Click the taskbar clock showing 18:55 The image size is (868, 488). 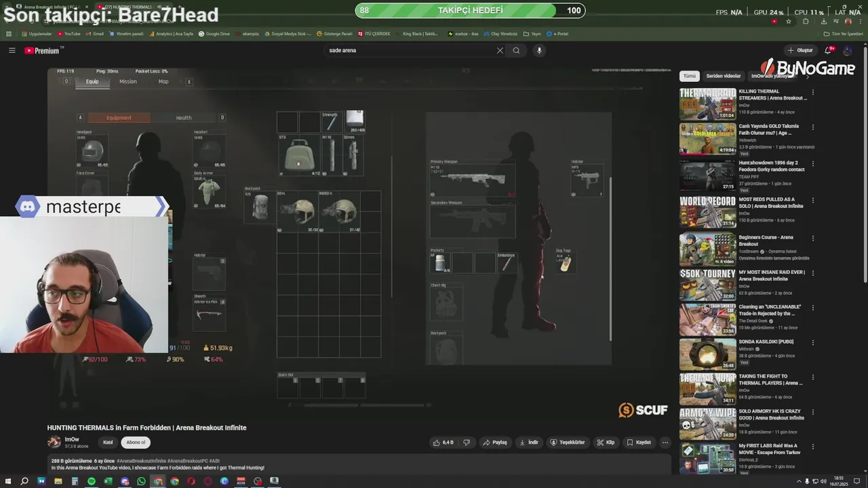[x=839, y=481]
